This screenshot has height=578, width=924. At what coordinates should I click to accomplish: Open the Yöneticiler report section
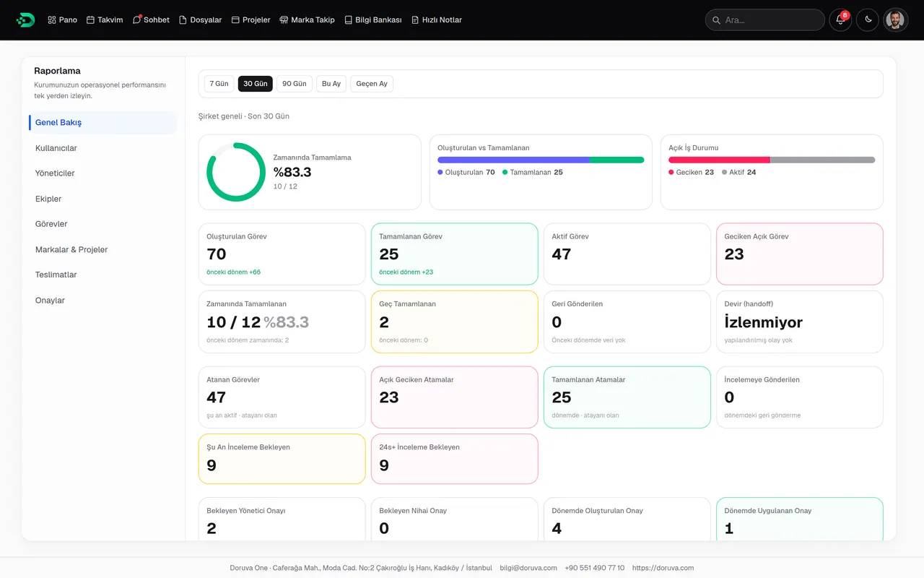pyautogui.click(x=103, y=173)
